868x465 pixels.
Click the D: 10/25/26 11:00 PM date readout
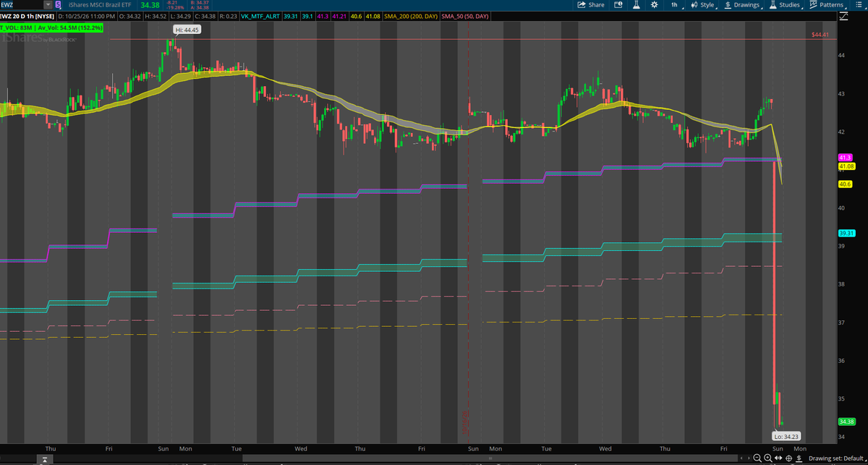[x=86, y=16]
